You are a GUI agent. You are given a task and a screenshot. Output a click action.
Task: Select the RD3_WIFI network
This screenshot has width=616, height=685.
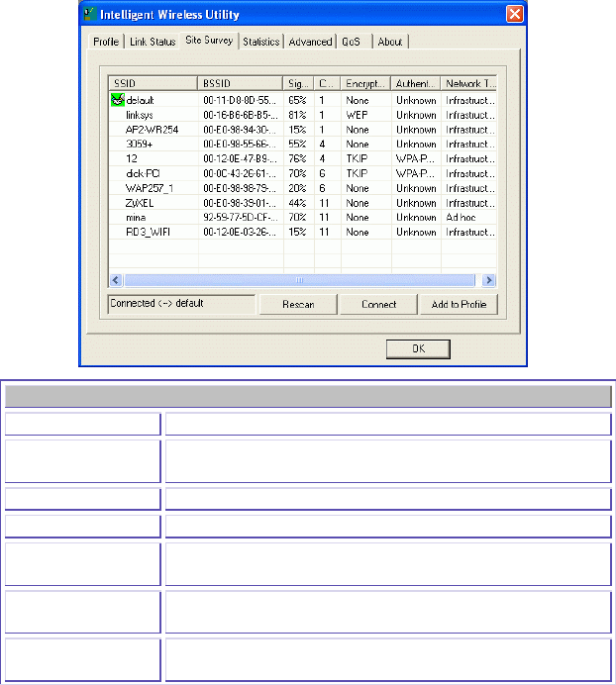(x=302, y=232)
